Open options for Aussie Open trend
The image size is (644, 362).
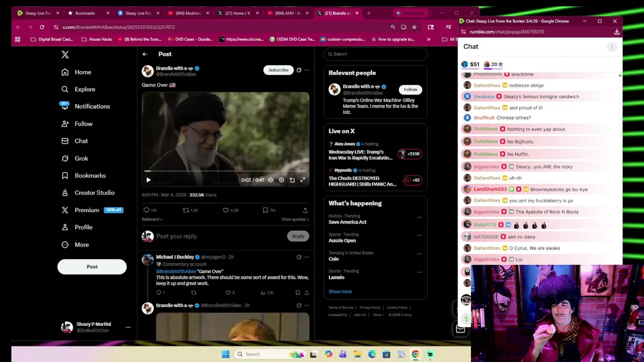(419, 235)
